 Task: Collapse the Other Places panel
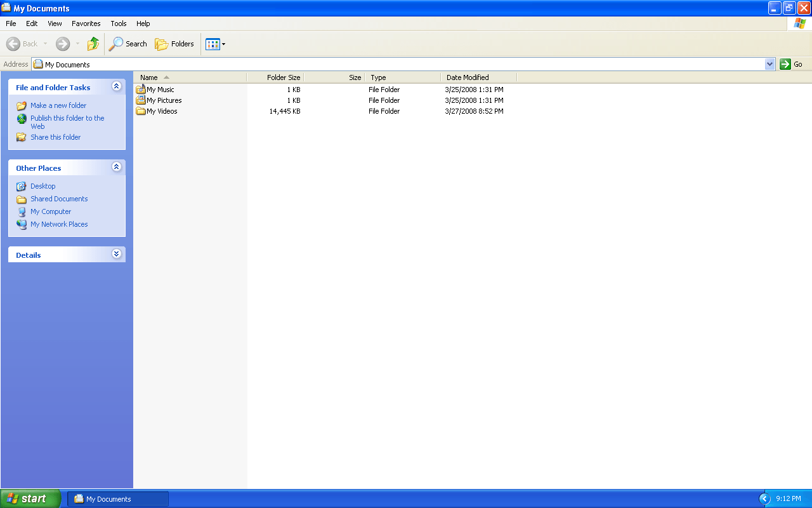tap(116, 166)
